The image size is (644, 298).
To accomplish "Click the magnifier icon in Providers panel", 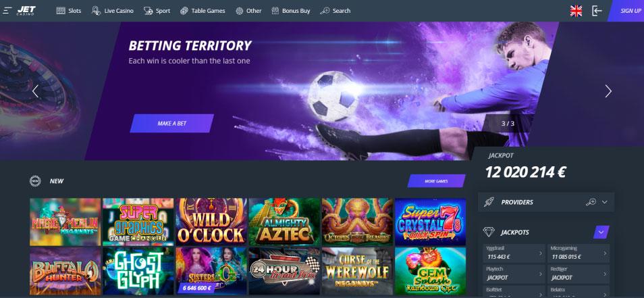I will 591,202.
